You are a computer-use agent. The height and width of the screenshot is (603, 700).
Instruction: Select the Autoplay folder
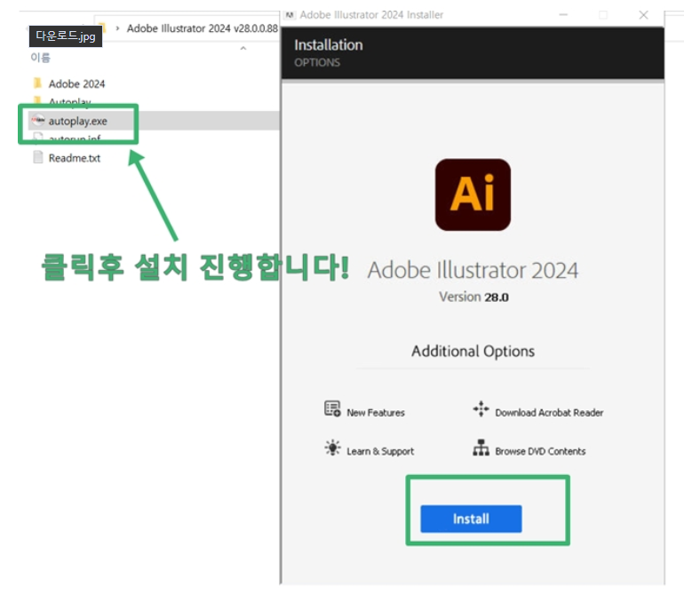pos(69,102)
